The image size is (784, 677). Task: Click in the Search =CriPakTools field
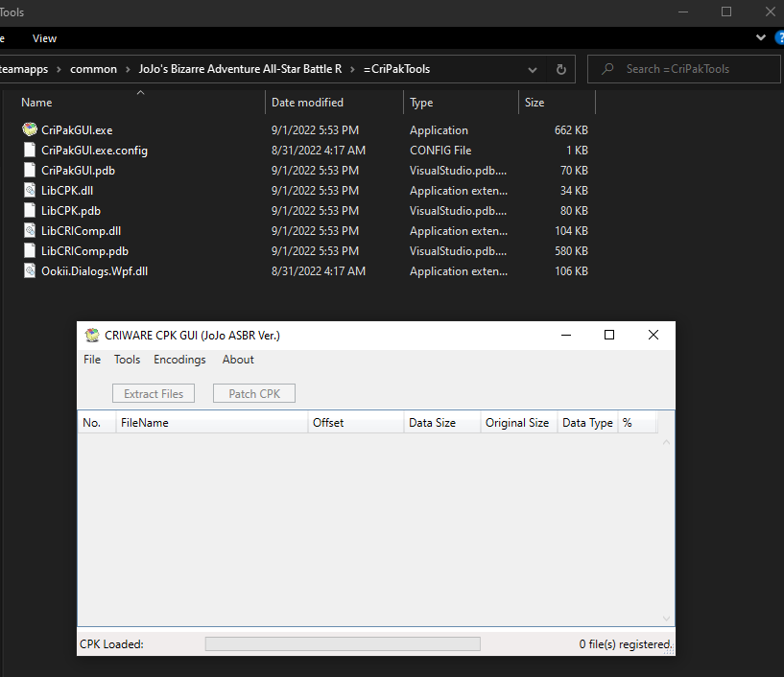click(683, 69)
